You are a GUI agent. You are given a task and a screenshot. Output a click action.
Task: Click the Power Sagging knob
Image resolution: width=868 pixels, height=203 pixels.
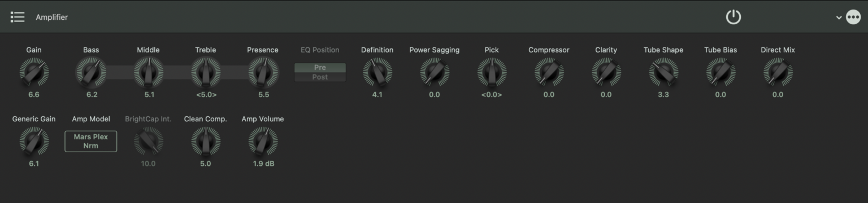point(435,72)
